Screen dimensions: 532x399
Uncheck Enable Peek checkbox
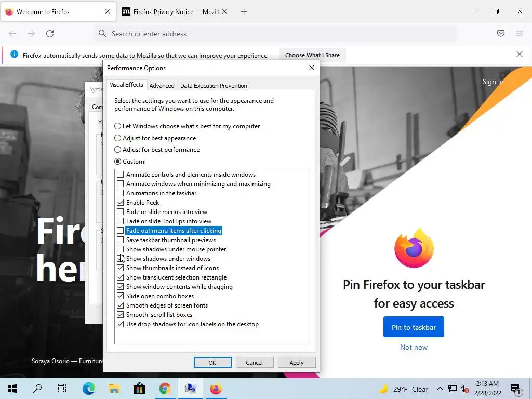(x=120, y=202)
